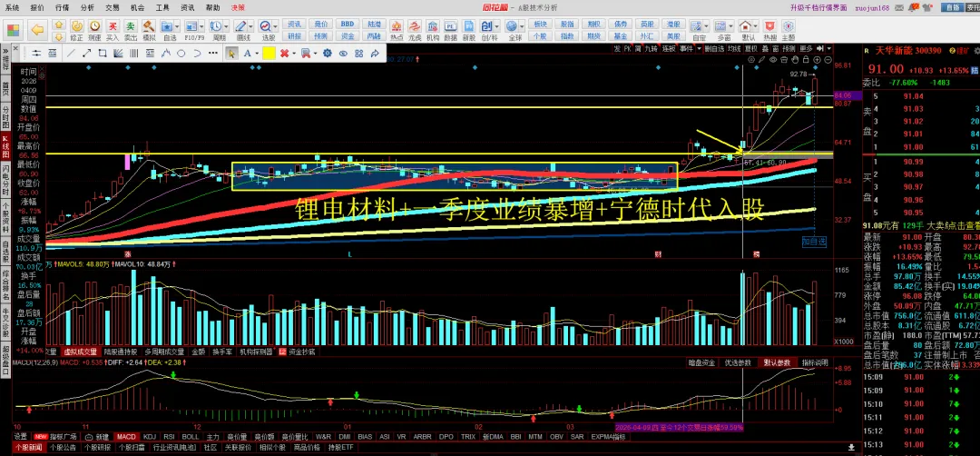Open drawing settings gear icon
The image size is (980, 456).
(x=327, y=54)
